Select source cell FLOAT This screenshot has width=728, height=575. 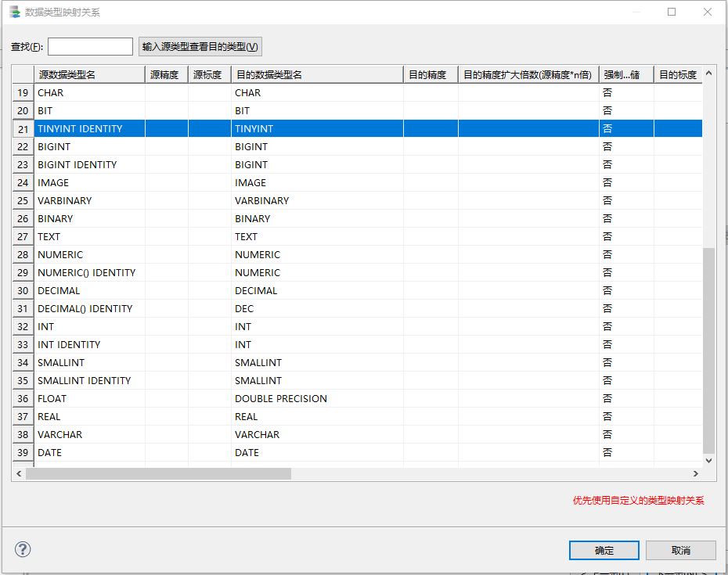point(89,399)
